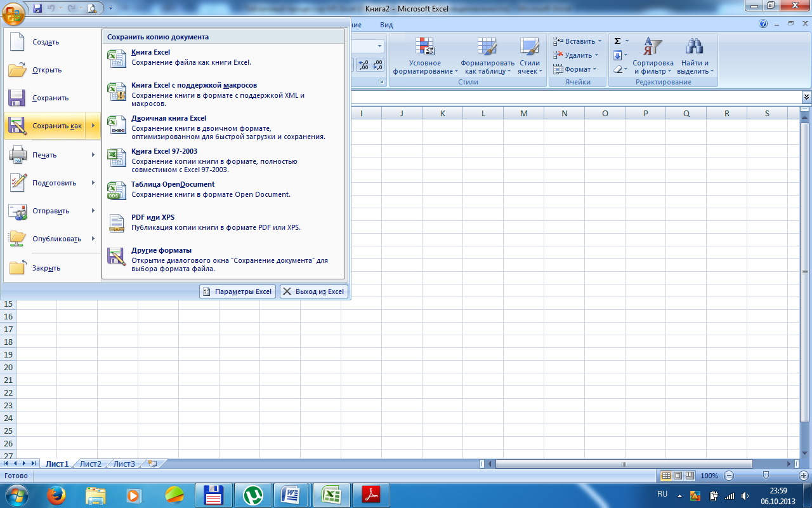Click the Decrease decimal icon
Viewport: 812px width, 508px height.
pyautogui.click(x=378, y=65)
